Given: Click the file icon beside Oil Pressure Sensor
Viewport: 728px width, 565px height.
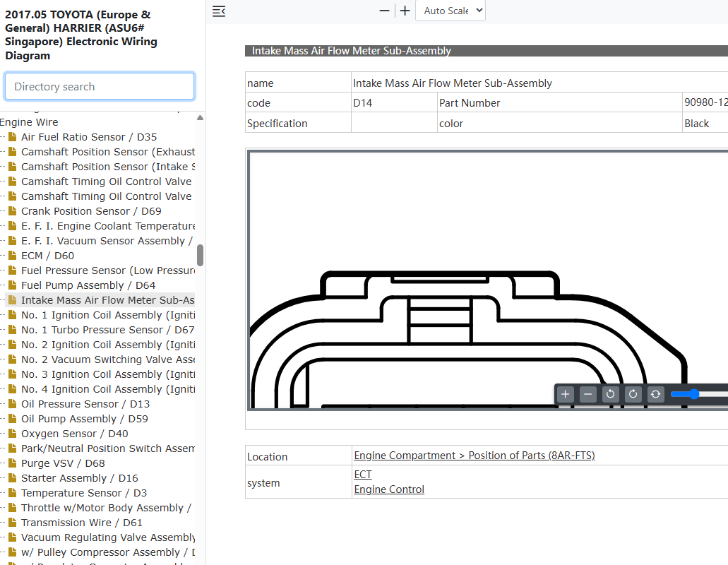Looking at the screenshot, I should coord(13,403).
